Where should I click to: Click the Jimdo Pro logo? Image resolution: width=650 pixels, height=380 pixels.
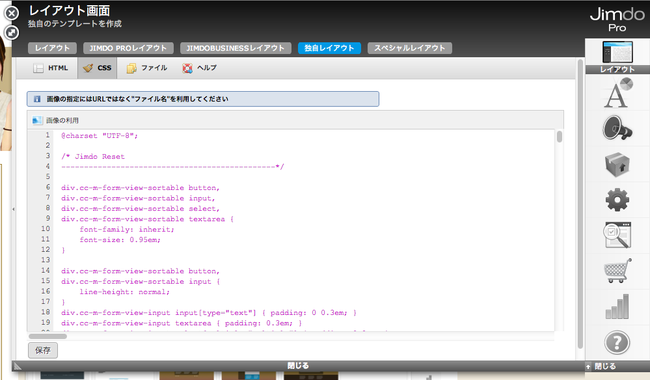[617, 20]
